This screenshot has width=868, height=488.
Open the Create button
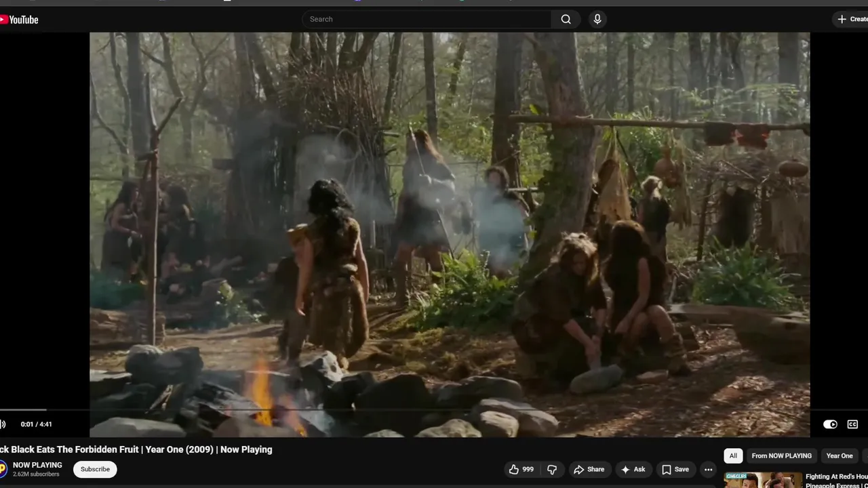point(852,19)
